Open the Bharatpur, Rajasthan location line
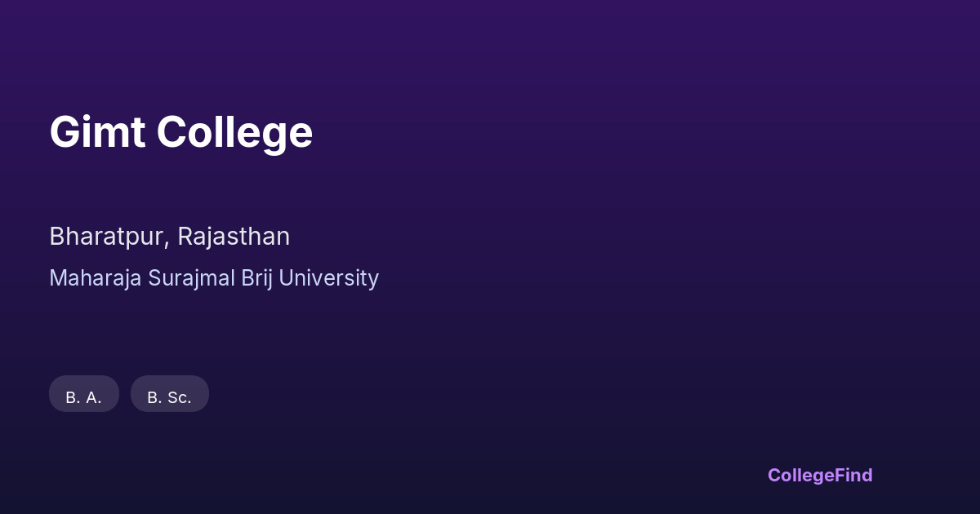The image size is (980, 514). click(x=169, y=237)
